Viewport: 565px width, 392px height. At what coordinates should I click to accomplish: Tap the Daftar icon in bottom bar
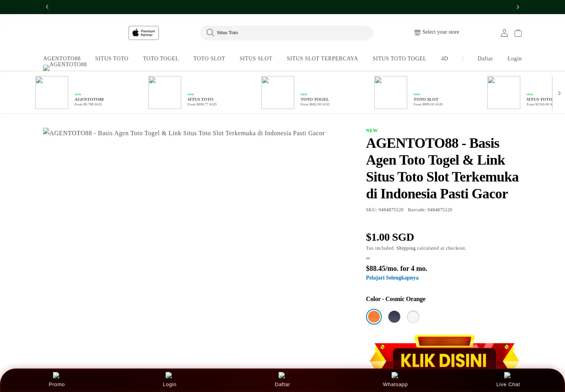click(x=282, y=375)
